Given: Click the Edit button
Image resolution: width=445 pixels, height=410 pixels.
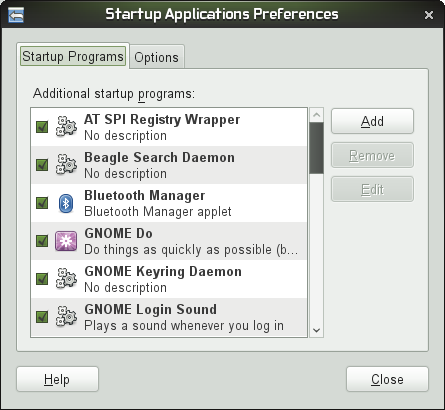Looking at the screenshot, I should [x=372, y=189].
